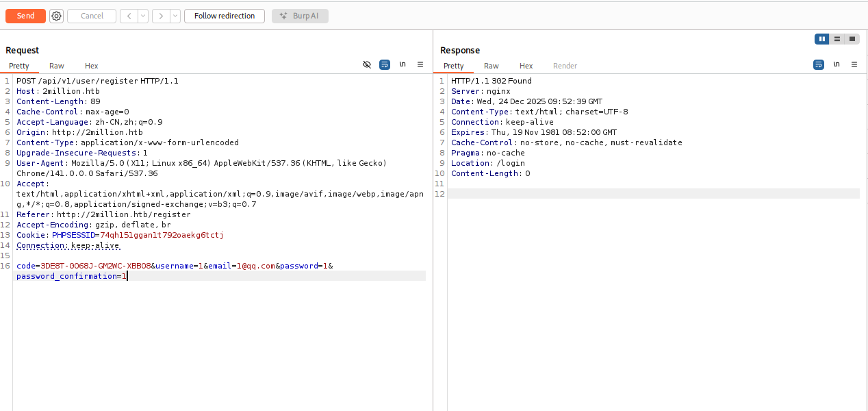Switch to combined tabbed layout view
The image size is (868, 411).
coord(852,39)
